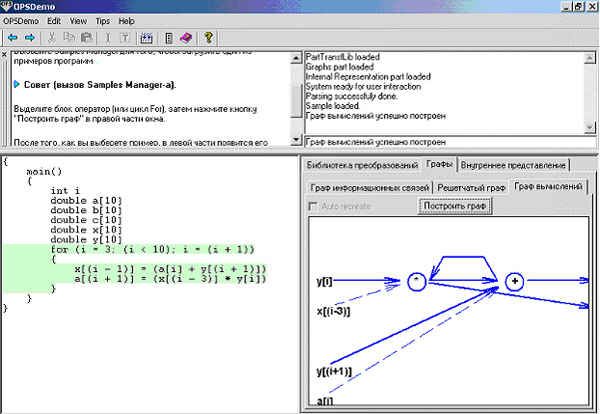Switch to Внутреннее представление tab
The width and height of the screenshot is (600, 414).
[x=513, y=165]
